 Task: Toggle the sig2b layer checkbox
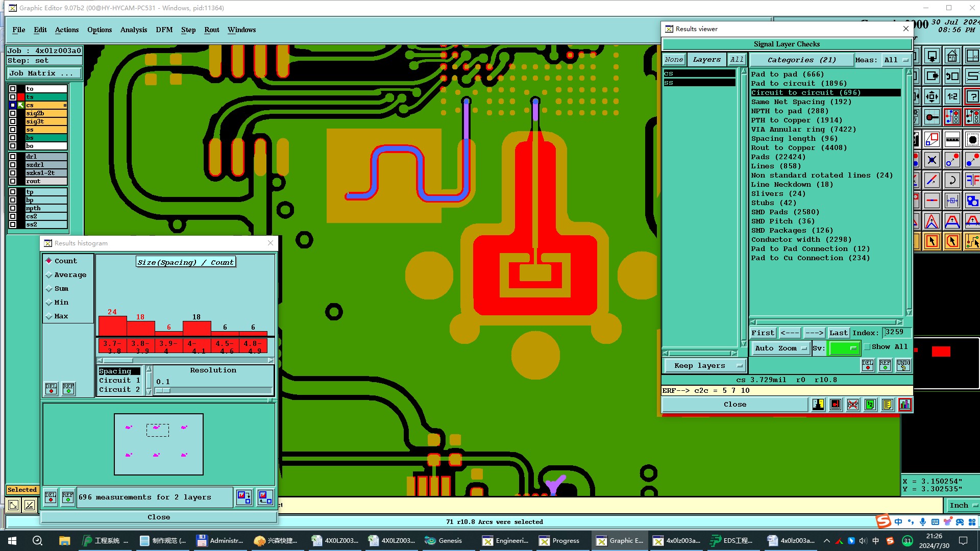(x=13, y=113)
